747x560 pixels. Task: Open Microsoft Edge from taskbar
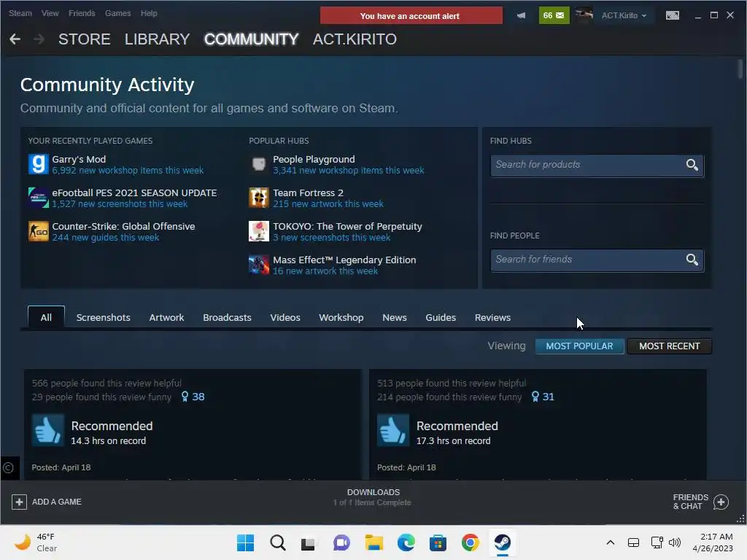(406, 542)
